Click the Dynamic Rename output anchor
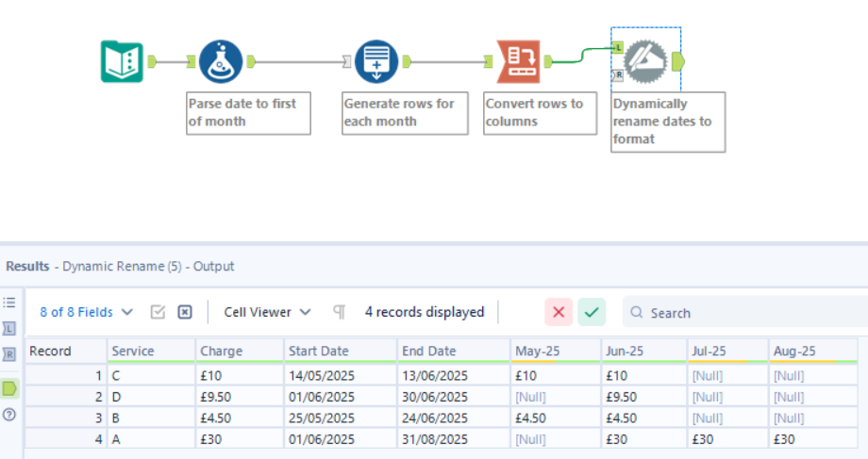Screen dimensions: 868x459 (x=678, y=61)
